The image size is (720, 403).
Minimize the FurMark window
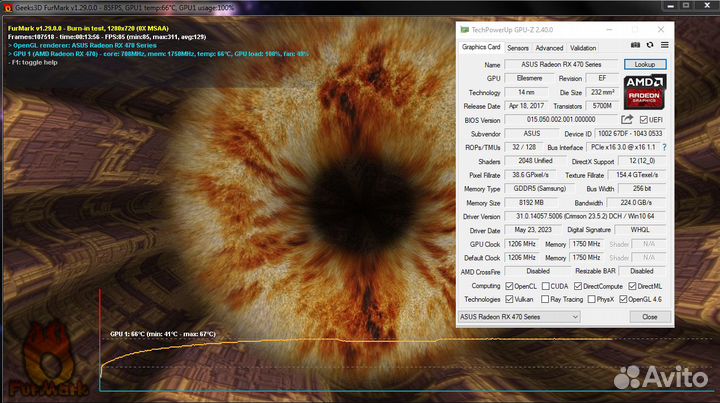(670, 6)
